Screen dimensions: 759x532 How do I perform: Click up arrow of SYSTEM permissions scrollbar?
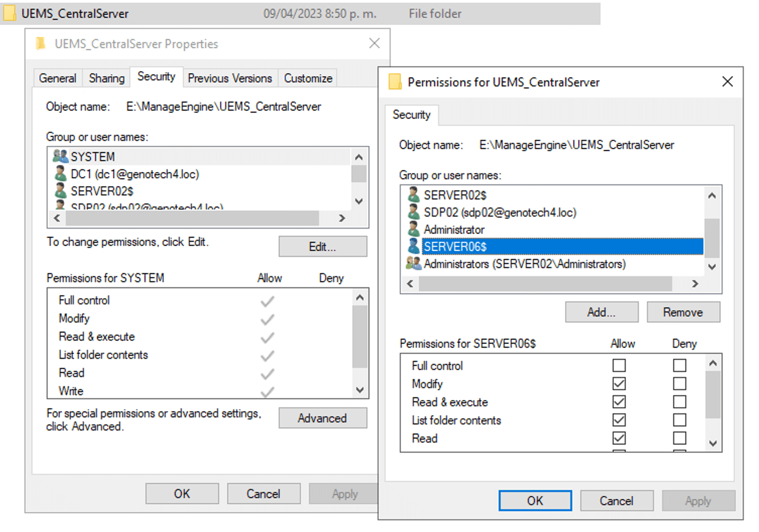360,297
